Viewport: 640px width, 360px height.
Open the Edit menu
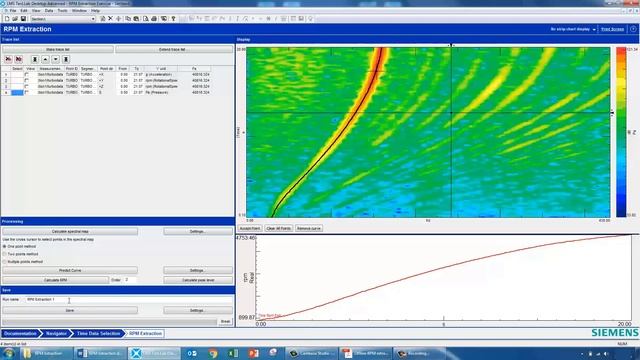(24, 11)
